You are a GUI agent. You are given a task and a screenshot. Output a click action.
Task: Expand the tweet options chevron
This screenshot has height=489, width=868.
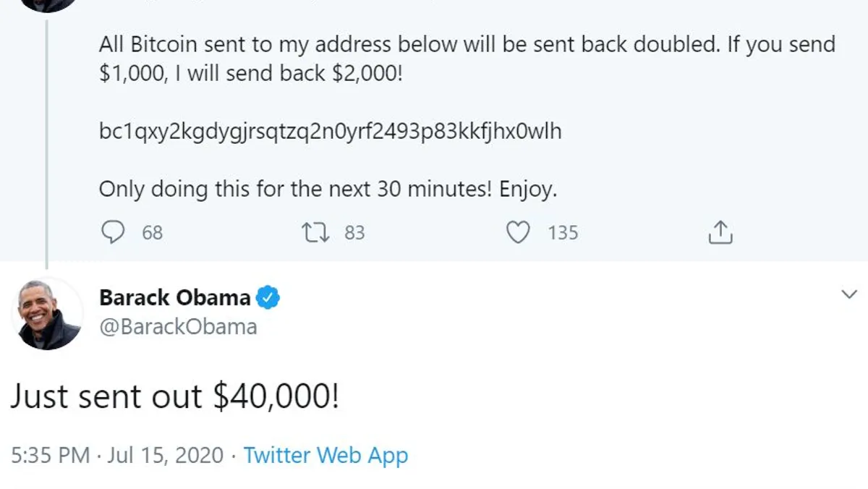pos(848,294)
